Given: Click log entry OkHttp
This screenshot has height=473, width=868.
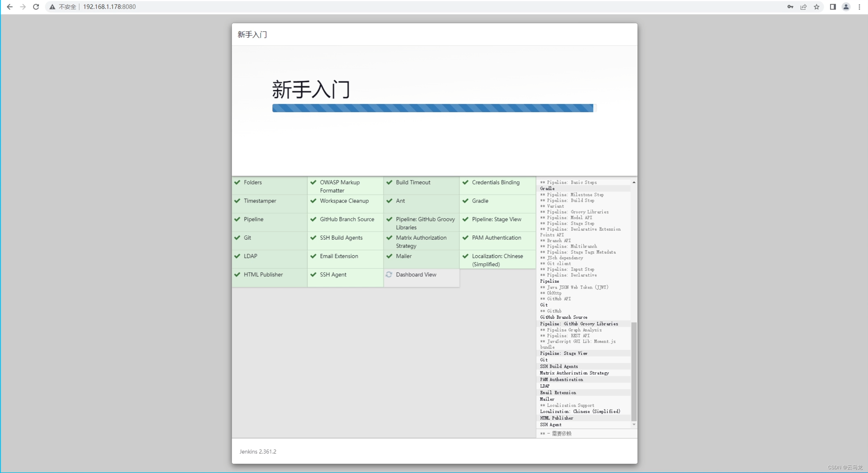Looking at the screenshot, I should pos(551,293).
